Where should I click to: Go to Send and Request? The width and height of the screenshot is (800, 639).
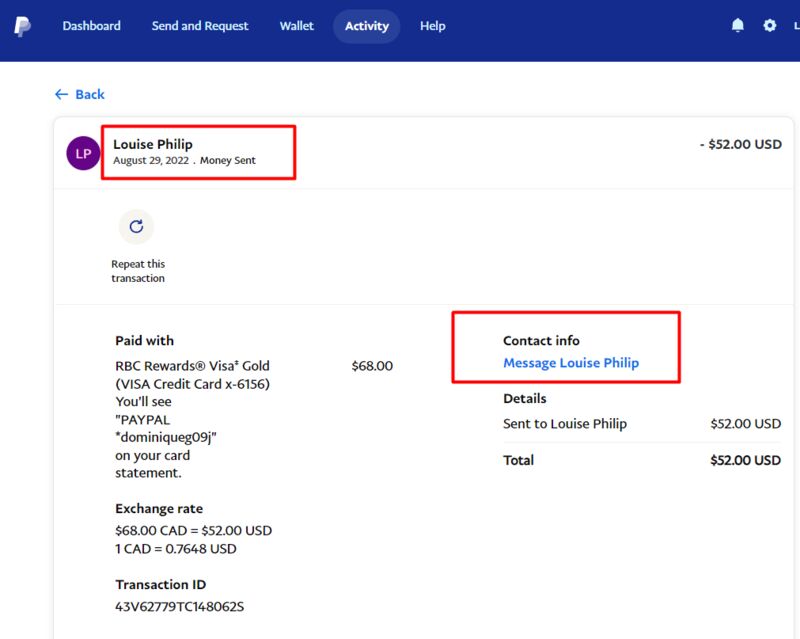point(200,26)
